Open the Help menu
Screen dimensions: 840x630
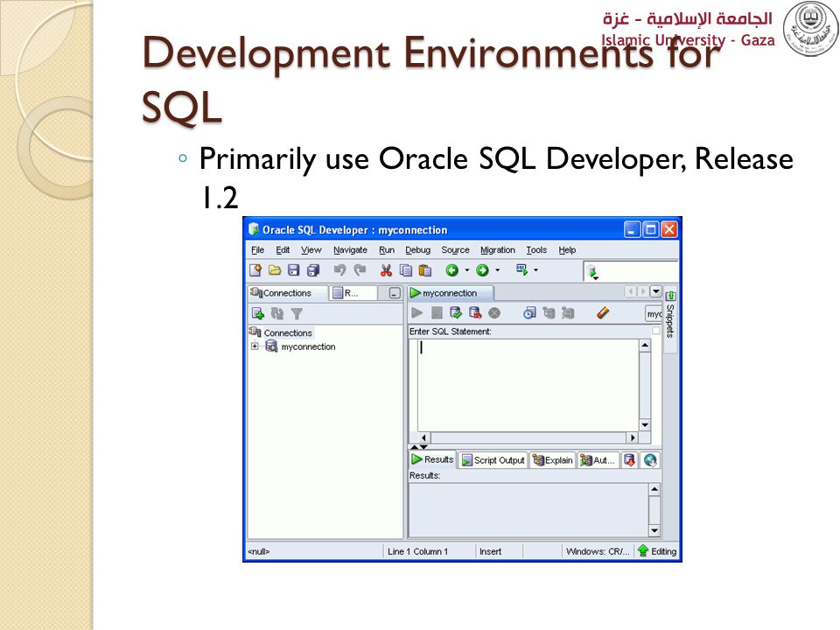[x=567, y=249]
